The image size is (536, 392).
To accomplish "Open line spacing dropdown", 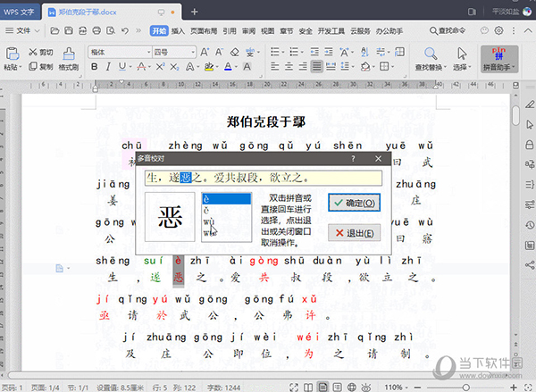I will (353, 67).
